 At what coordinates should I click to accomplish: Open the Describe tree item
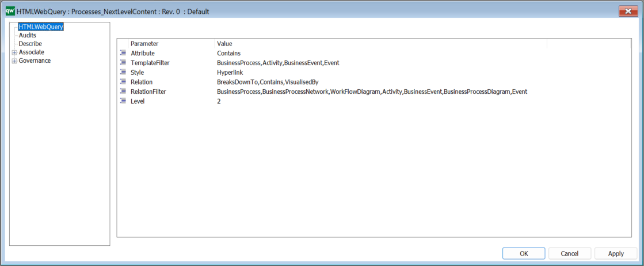30,44
